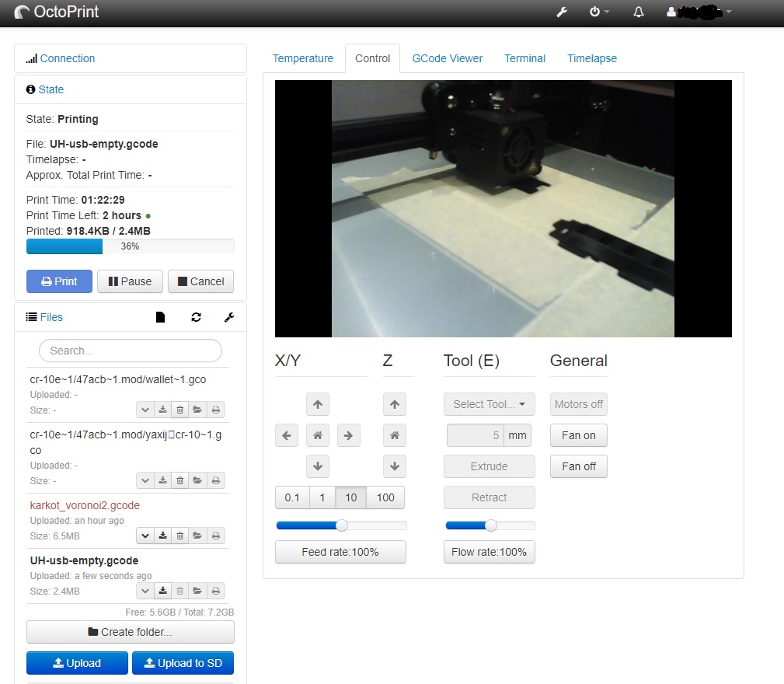The image size is (784, 684).
Task: Jog X/Y left arrow
Action: pos(287,435)
